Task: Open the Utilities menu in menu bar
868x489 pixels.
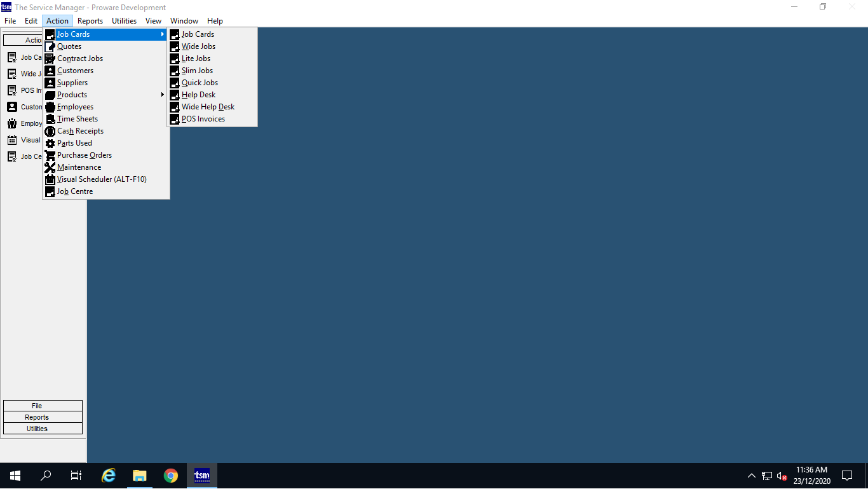Action: tap(124, 21)
